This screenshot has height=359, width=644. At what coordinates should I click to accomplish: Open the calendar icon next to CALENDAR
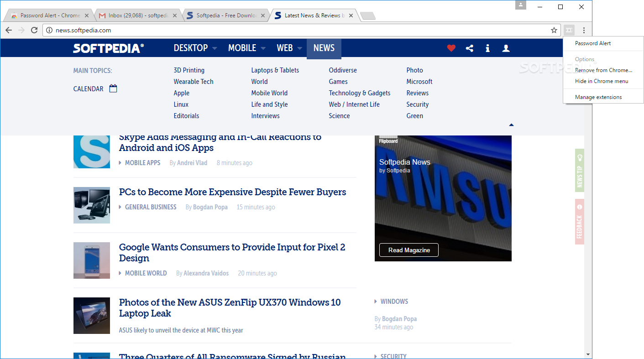(113, 88)
